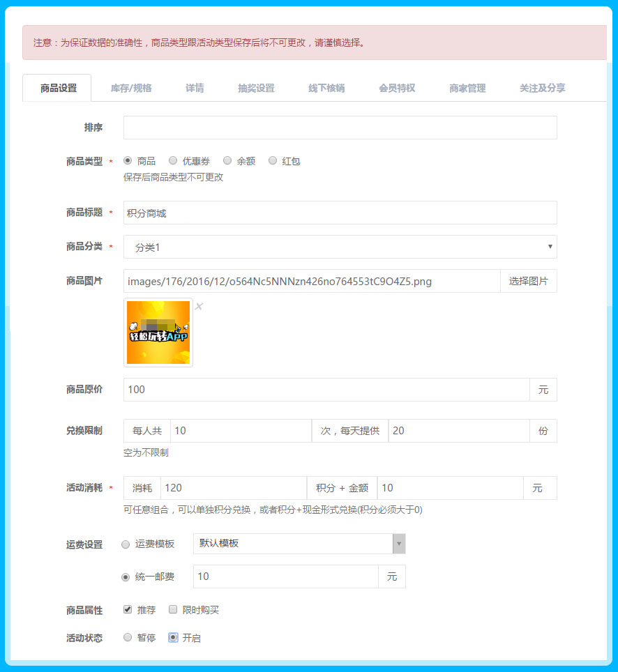Open the 抽奖设置 tab
Screen dimensions: 618x672
pos(256,89)
